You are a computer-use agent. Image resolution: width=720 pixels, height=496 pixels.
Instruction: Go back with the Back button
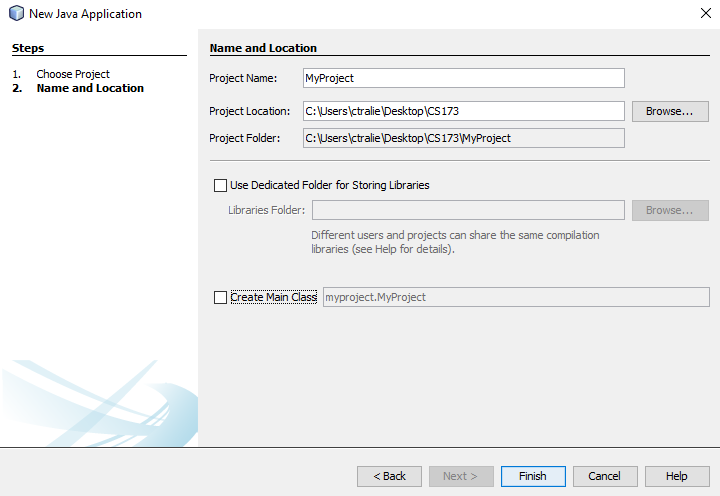[x=389, y=476]
